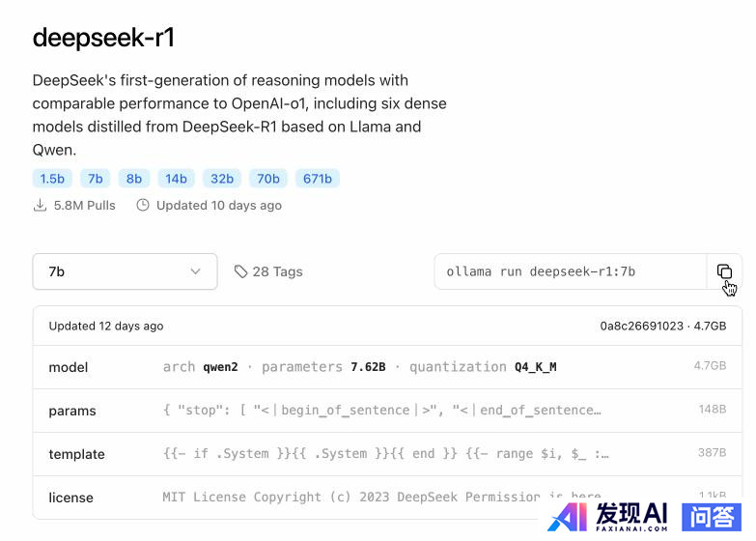This screenshot has width=756, height=541.
Task: Open the template file row
Action: 386,454
